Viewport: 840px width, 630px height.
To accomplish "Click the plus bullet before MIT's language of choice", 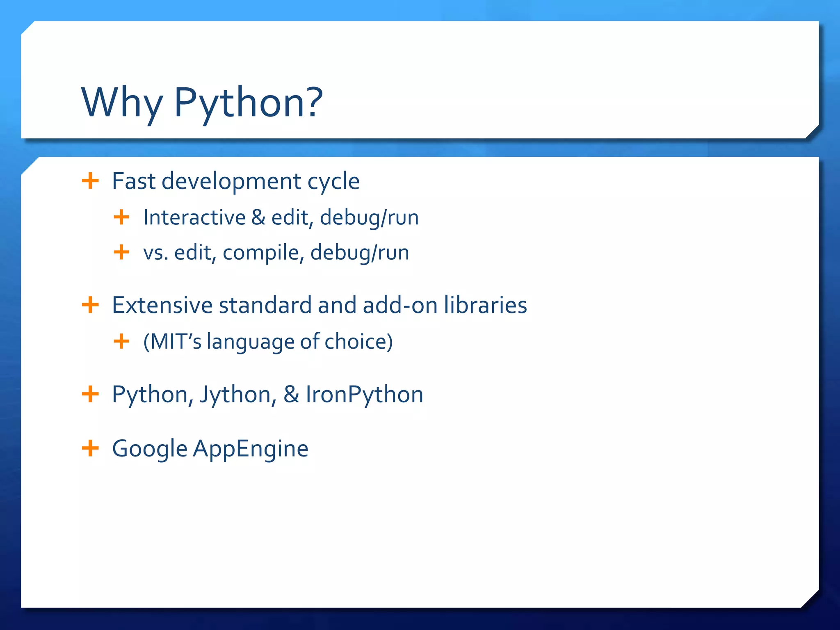I will 121,341.
